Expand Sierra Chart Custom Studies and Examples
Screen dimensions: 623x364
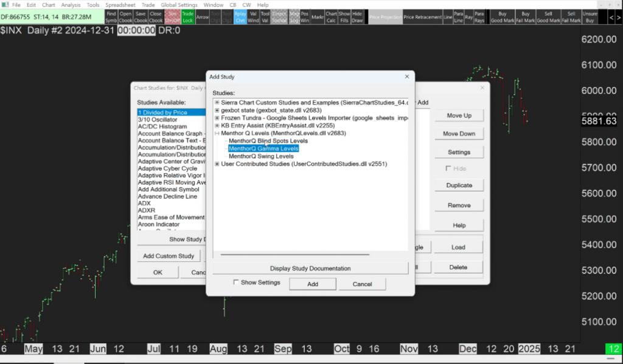tap(217, 103)
